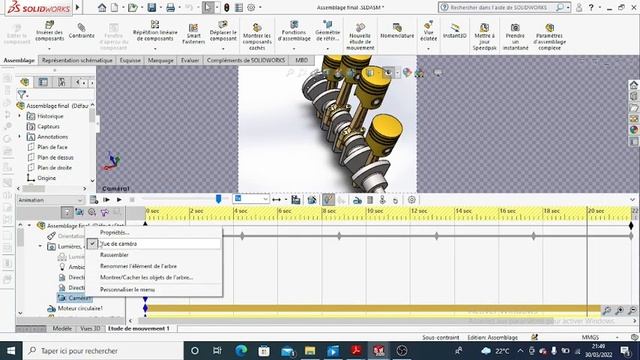The width and height of the screenshot is (640, 360).
Task: Open the Appearances color wheel in the task pane
Action: 633,130
